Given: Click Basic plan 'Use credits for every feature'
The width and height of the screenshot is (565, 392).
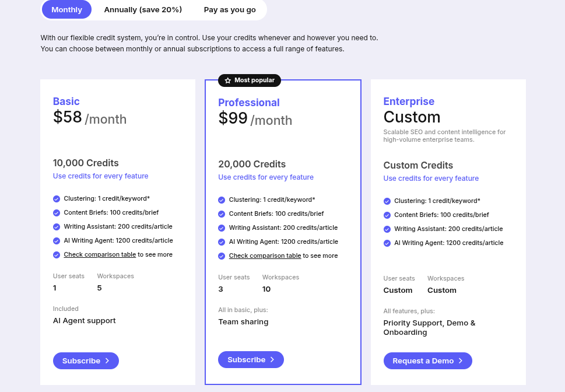Looking at the screenshot, I should click(x=100, y=176).
